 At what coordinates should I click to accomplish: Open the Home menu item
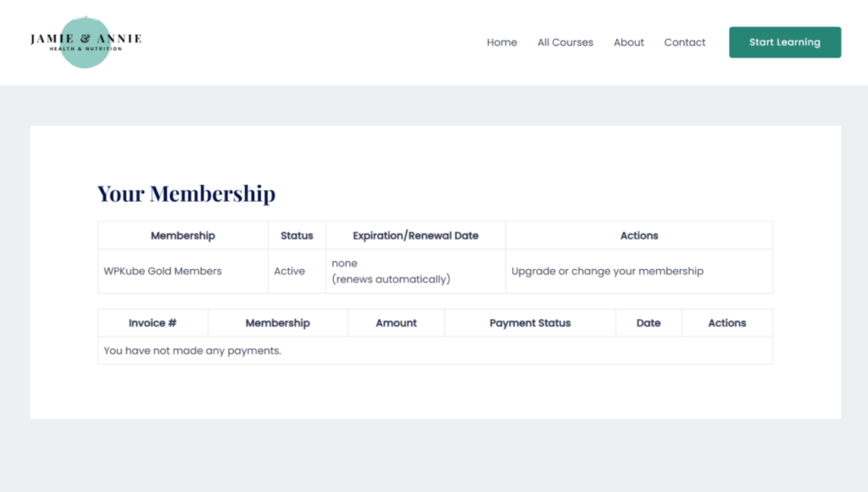click(502, 42)
